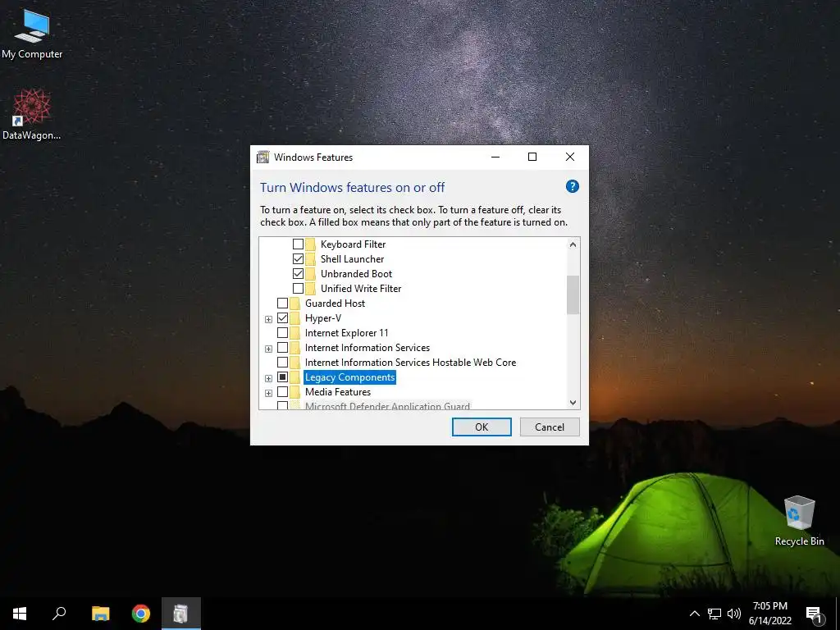Image resolution: width=840 pixels, height=630 pixels.
Task: Expand the Media Features node
Action: pyautogui.click(x=268, y=393)
